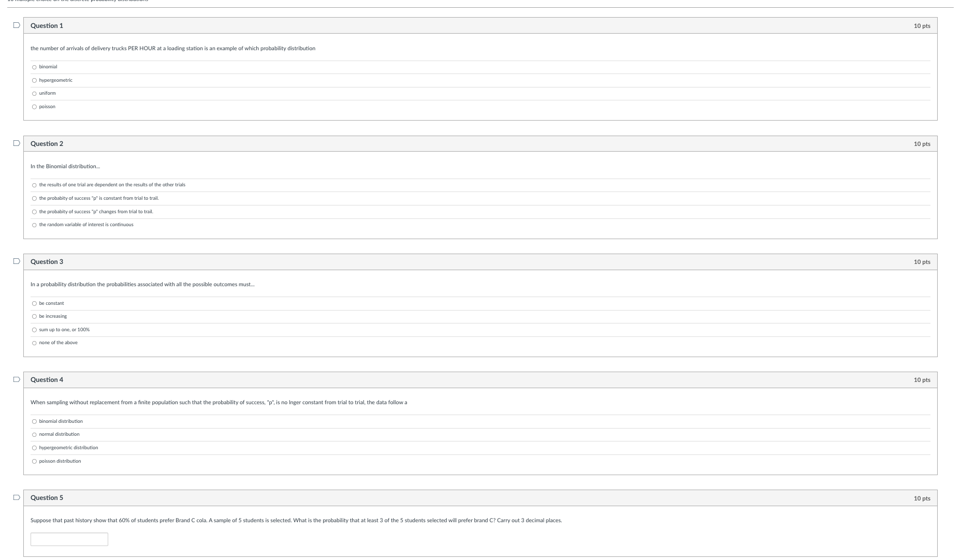Screen dimensions: 961x560
Task: Select "random variable of interest is continuous"
Action: coord(34,225)
